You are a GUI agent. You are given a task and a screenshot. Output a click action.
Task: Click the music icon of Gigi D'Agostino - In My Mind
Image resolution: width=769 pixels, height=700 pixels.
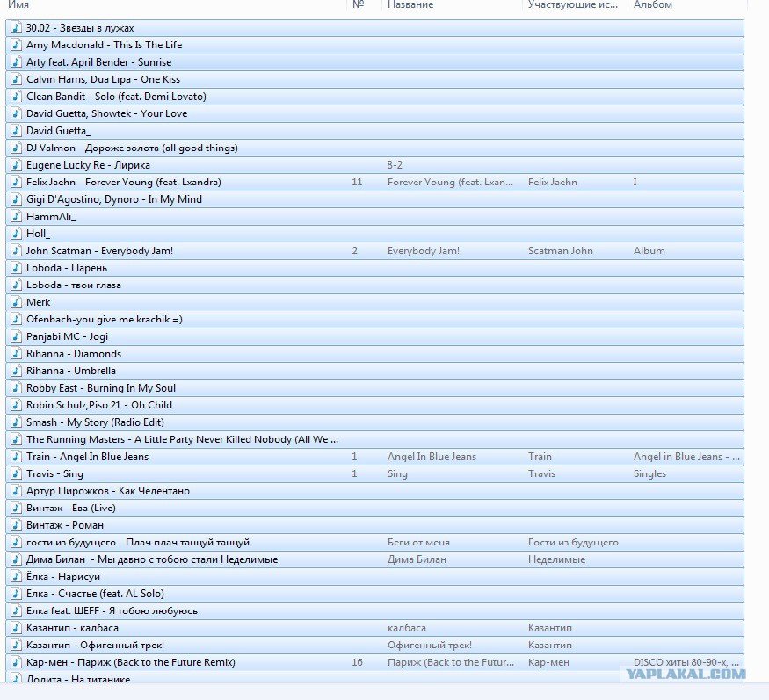point(16,199)
